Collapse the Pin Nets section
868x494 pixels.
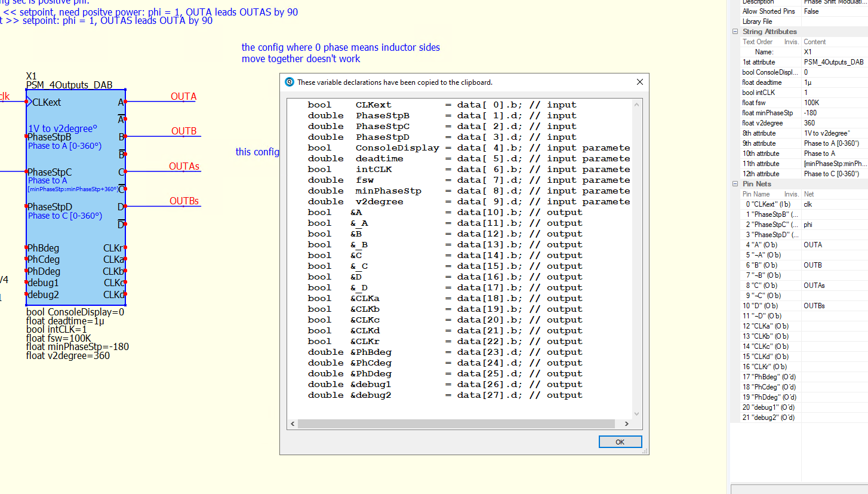735,184
